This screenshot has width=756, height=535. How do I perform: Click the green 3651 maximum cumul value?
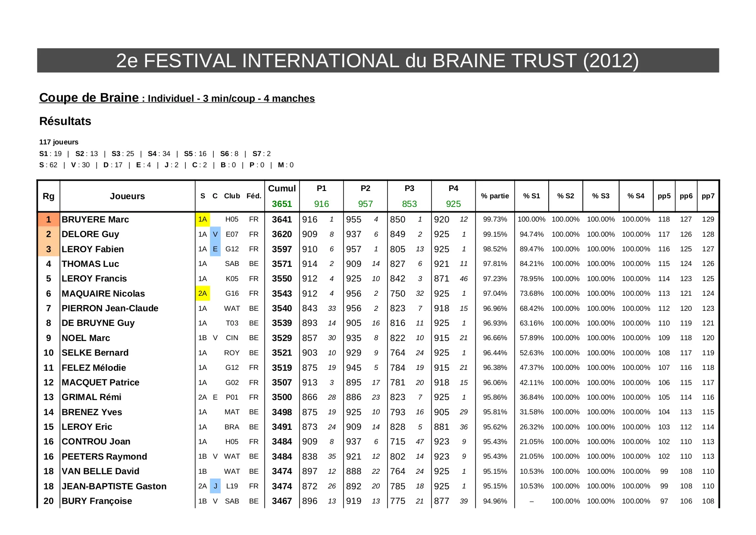(282, 204)
